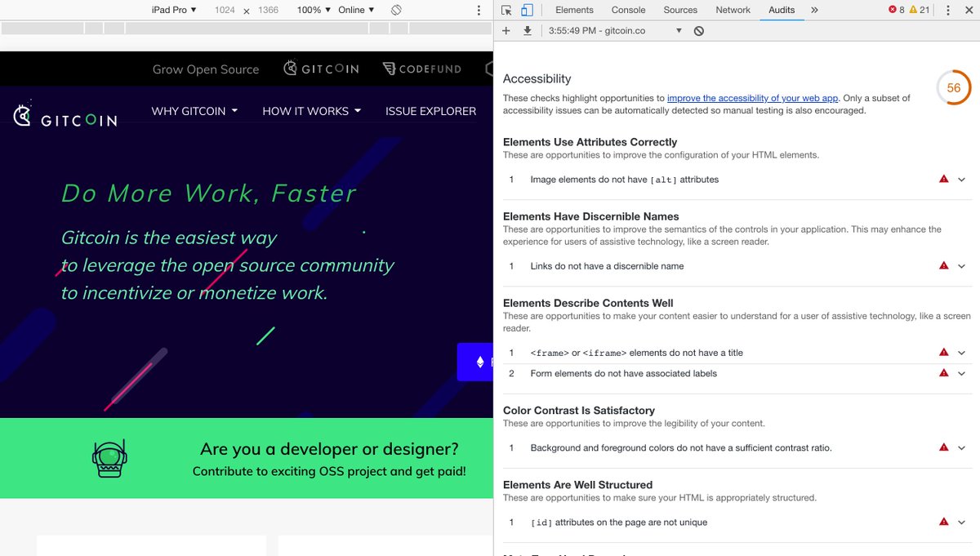Open the 100% zoom dropdown

pos(314,10)
